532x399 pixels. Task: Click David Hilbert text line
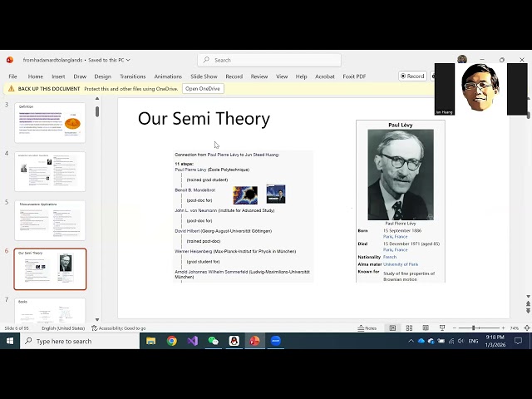(x=223, y=231)
